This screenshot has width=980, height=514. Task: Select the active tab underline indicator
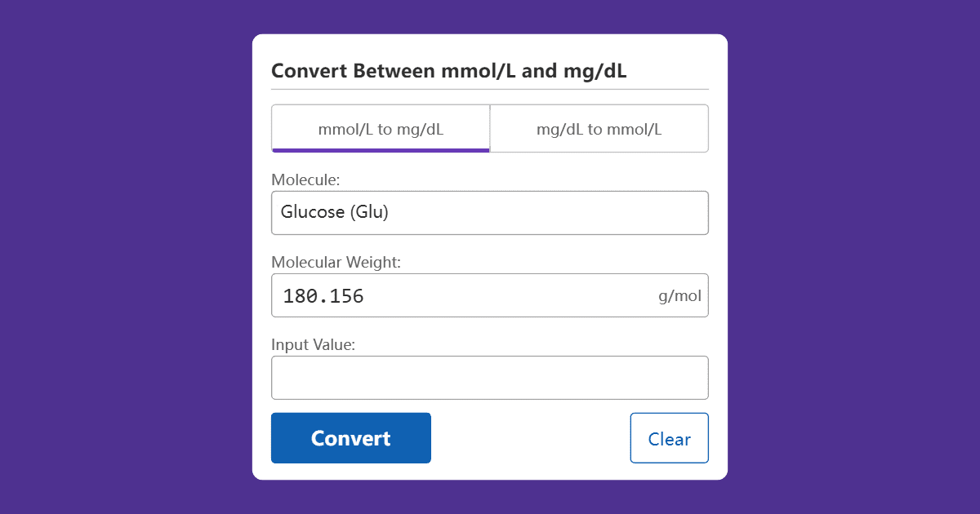380,149
